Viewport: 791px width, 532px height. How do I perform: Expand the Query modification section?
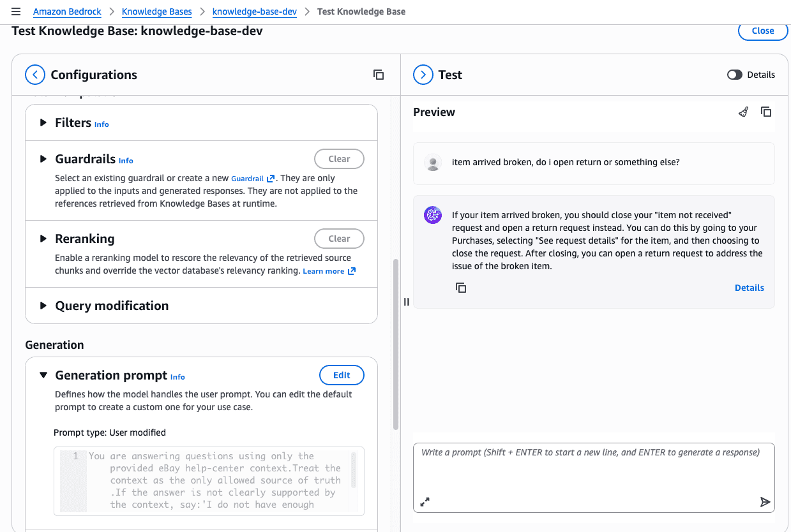[43, 306]
